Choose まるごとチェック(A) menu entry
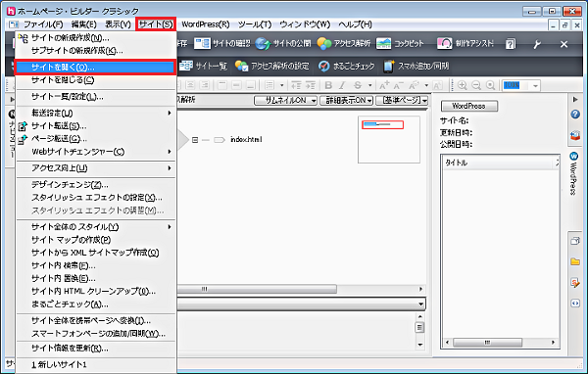This screenshot has height=374, width=588. (x=95, y=304)
